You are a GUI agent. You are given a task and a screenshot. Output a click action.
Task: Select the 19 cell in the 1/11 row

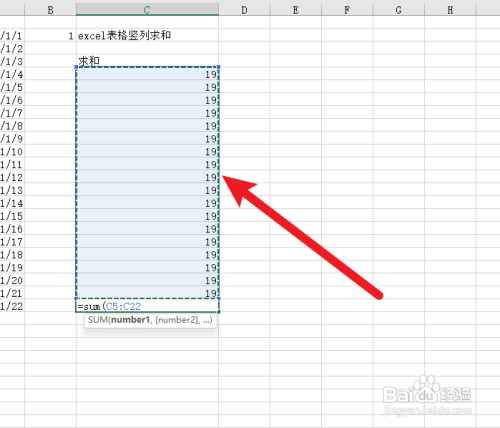147,164
